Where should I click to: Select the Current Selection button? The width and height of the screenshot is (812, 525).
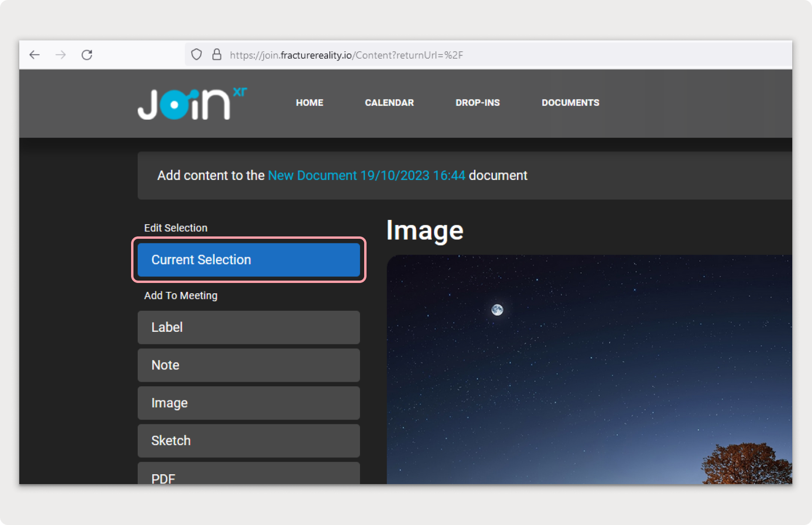coord(249,259)
